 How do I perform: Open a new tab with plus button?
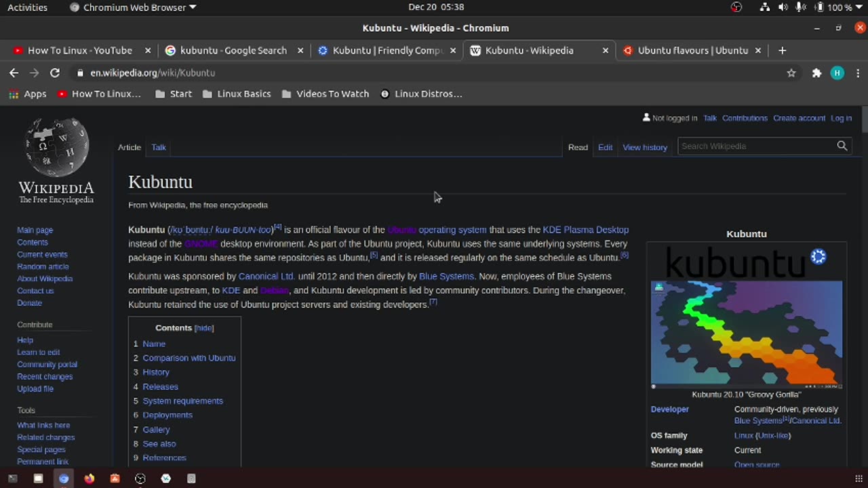pyautogui.click(x=782, y=50)
